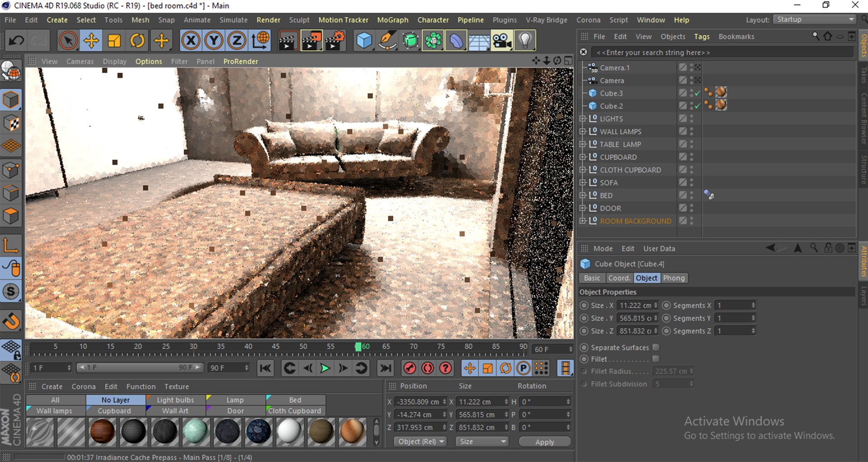This screenshot has width=868, height=462.
Task: Click the Apply button
Action: 545,442
